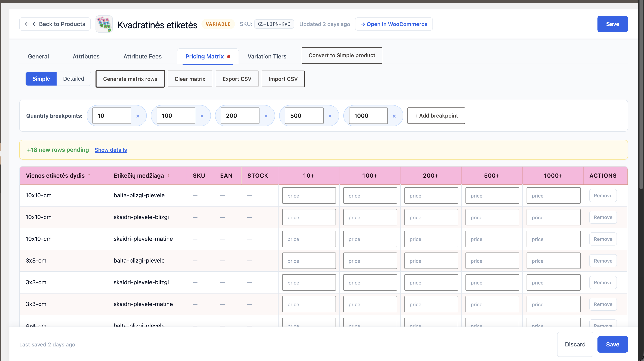Set 1000+ price for 10x10-cm balta-blizgi-plevele
Screen dimensions: 644x361
coord(553,196)
